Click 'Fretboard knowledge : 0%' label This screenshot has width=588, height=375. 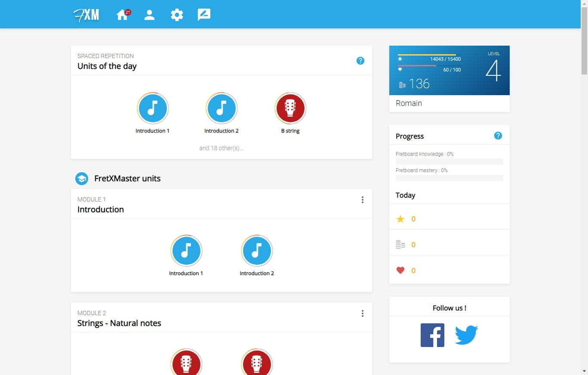click(x=425, y=154)
